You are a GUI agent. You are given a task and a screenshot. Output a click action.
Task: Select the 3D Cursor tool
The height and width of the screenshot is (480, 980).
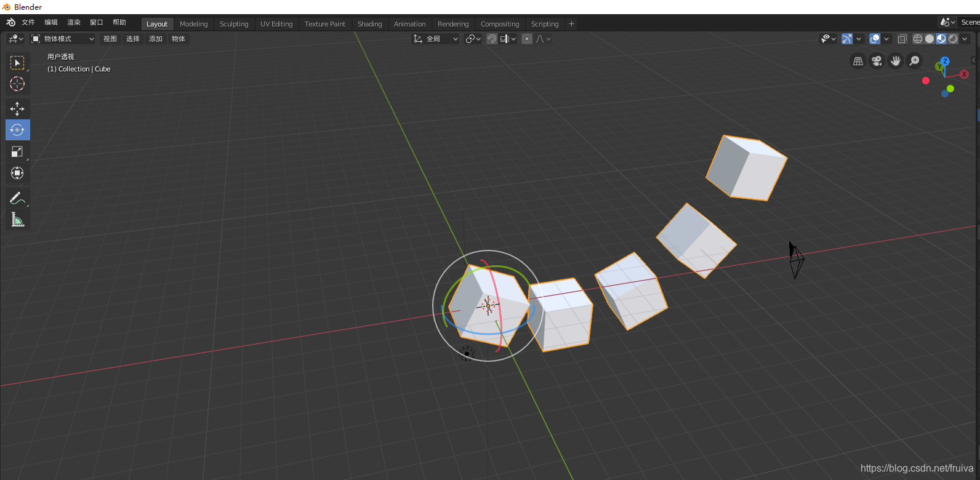[x=17, y=84]
